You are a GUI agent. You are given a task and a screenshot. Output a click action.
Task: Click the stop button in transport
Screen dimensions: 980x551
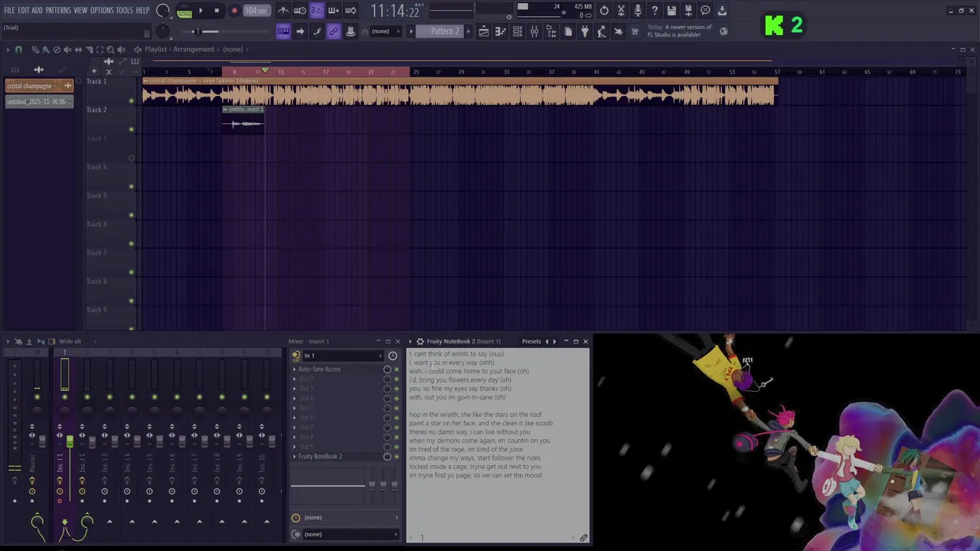(x=217, y=11)
